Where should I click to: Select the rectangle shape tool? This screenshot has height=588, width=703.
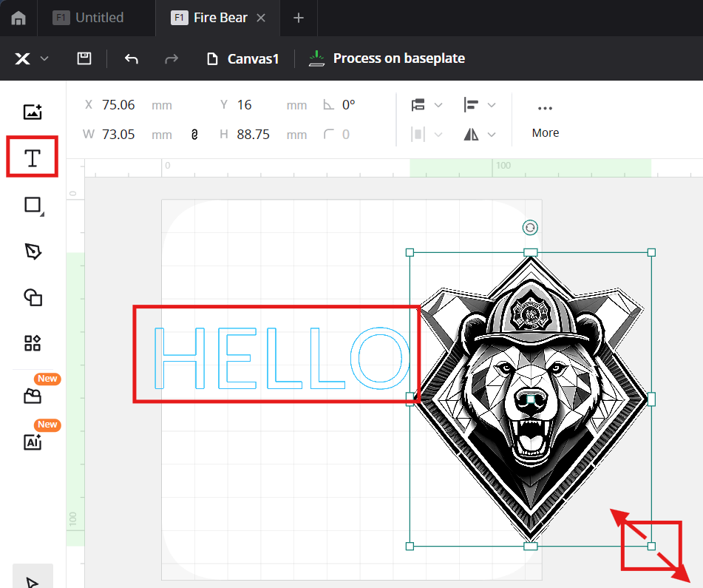[x=33, y=206]
